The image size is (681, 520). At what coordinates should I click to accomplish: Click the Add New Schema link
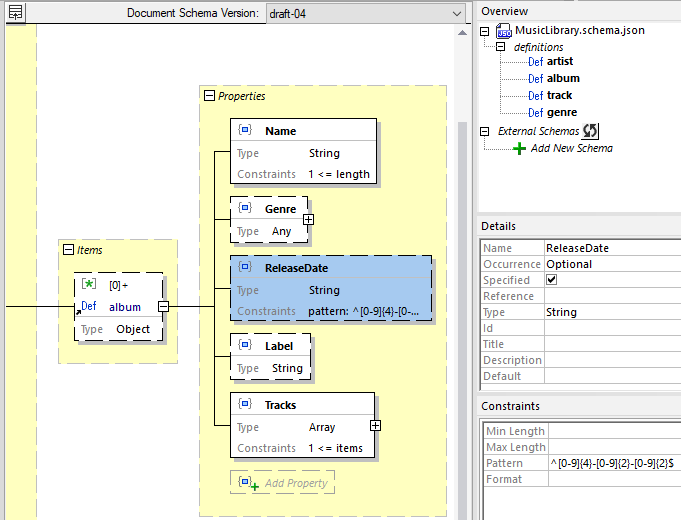point(571,148)
